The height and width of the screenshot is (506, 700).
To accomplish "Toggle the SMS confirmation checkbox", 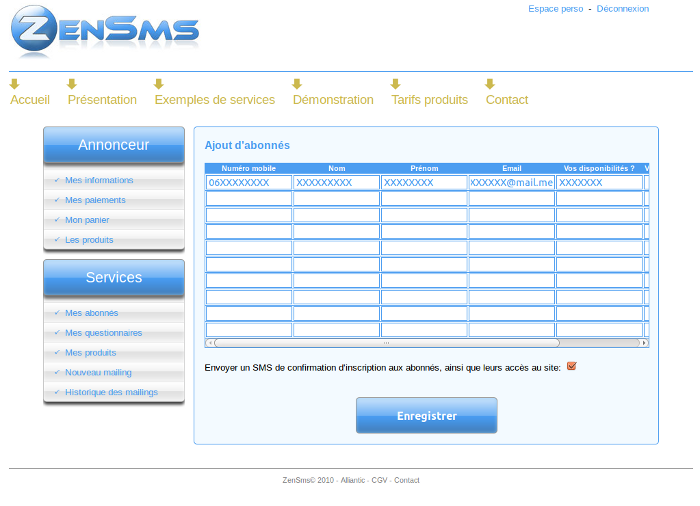I will click(x=572, y=366).
